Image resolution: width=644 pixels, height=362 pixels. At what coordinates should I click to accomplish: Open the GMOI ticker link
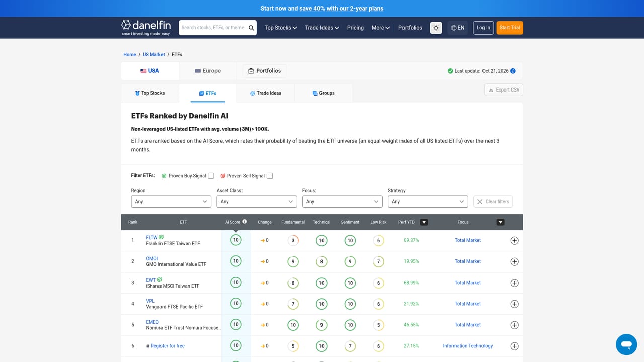[x=152, y=258]
